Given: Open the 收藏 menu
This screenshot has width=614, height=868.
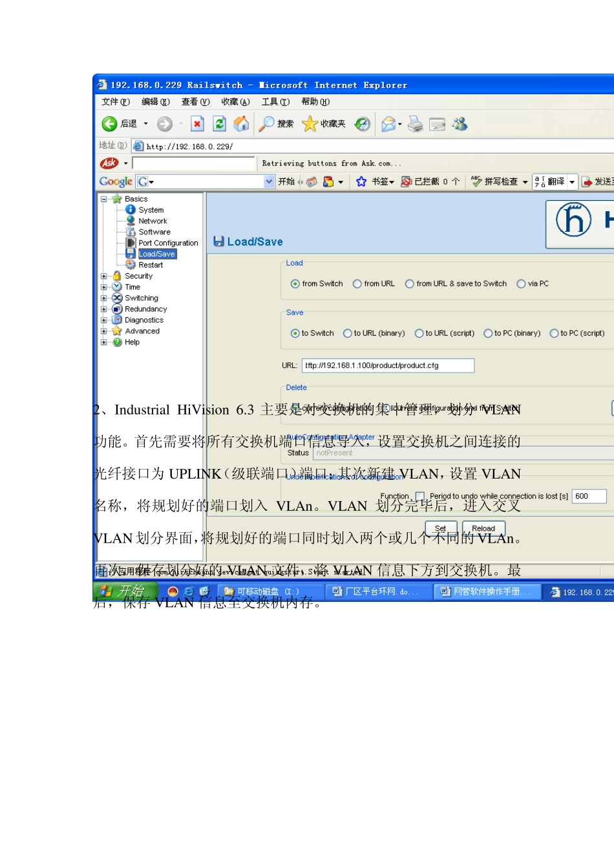Looking at the screenshot, I should coord(235,102).
